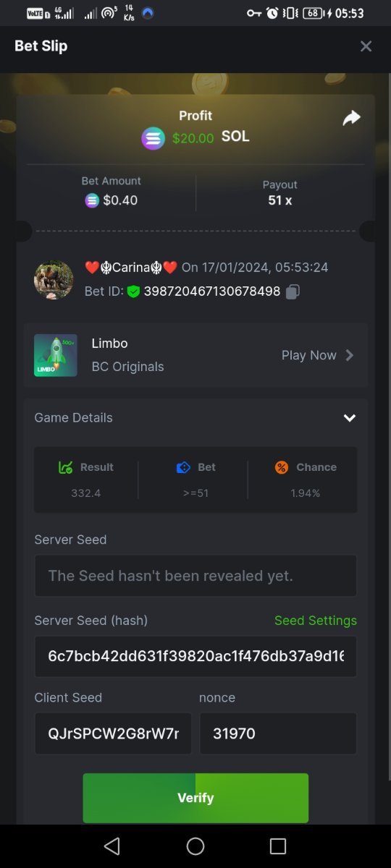Tap the Android home circle button
The height and width of the screenshot is (868, 391).
(195, 846)
